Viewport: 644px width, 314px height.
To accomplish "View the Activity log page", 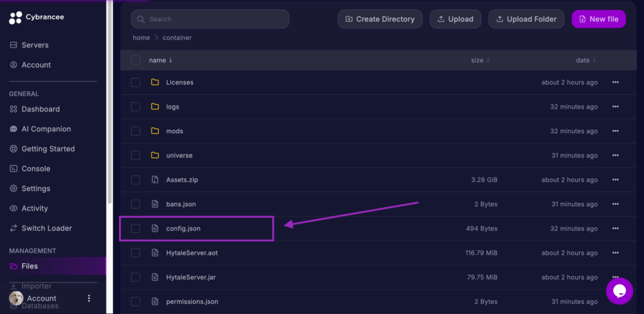I will pos(29,208).
